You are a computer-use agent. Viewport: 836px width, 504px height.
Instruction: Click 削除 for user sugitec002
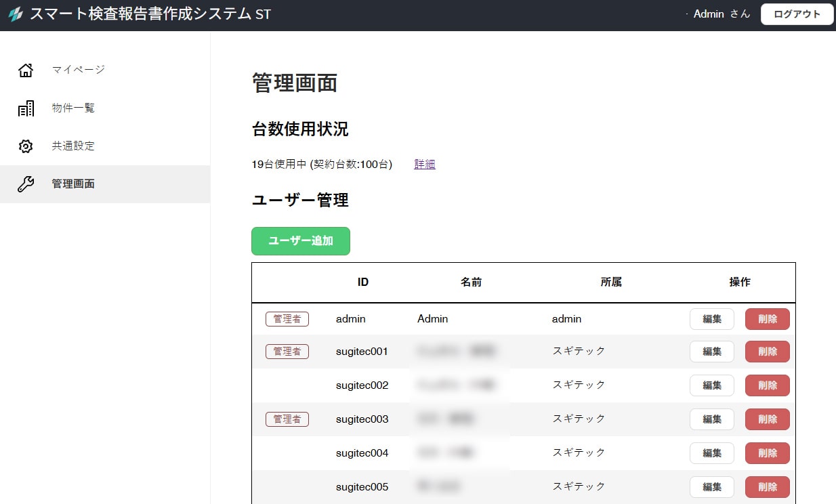[767, 385]
